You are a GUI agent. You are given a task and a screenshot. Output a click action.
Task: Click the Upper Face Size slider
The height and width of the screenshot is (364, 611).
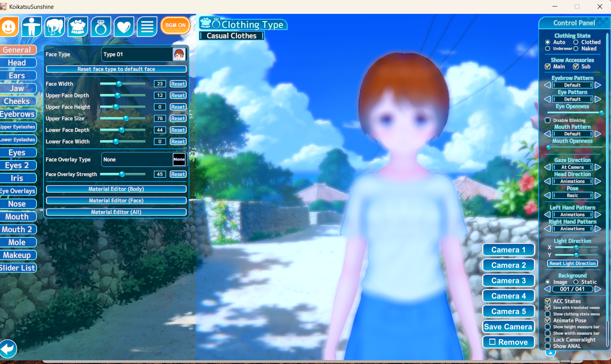122,119
